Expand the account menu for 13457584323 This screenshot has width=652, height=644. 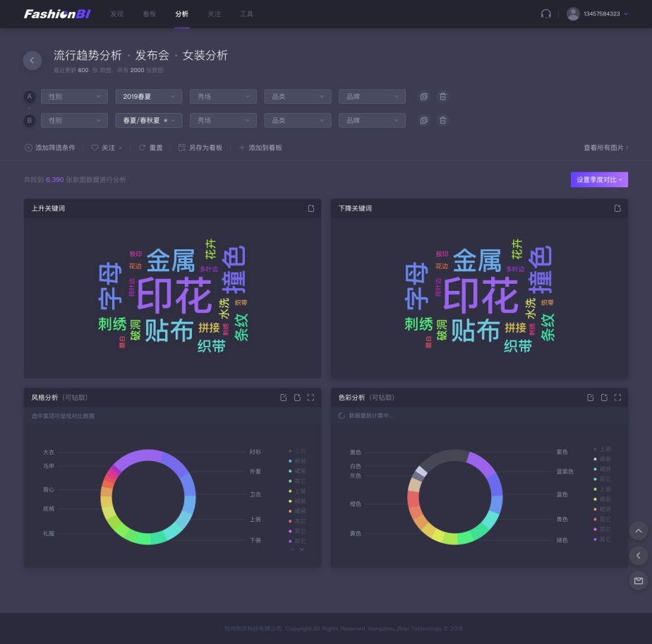[626, 13]
